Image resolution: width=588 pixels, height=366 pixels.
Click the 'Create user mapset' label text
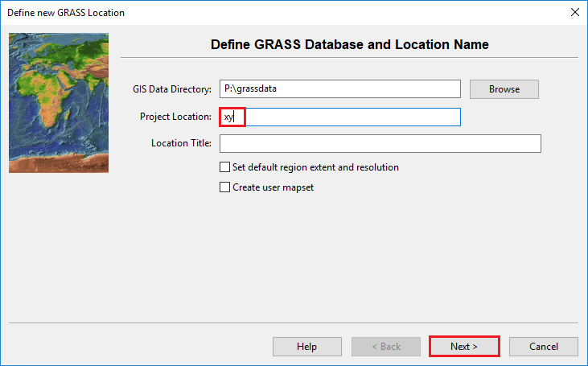click(273, 187)
